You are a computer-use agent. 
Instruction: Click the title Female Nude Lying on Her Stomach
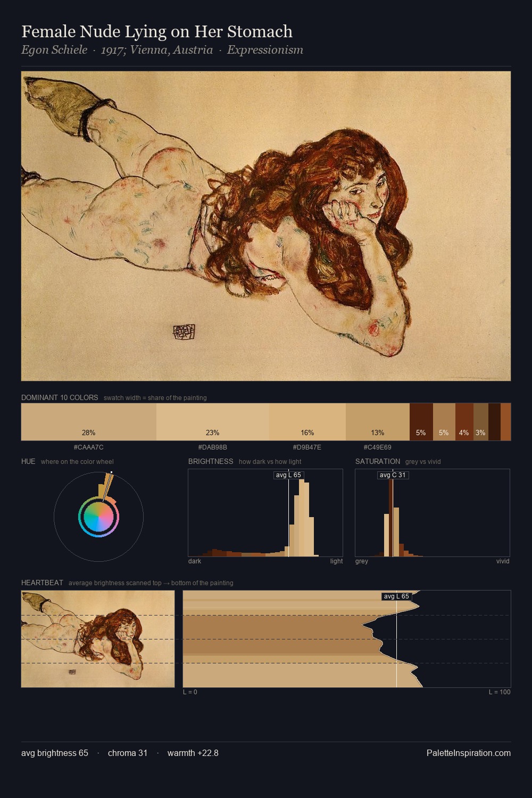click(x=157, y=31)
